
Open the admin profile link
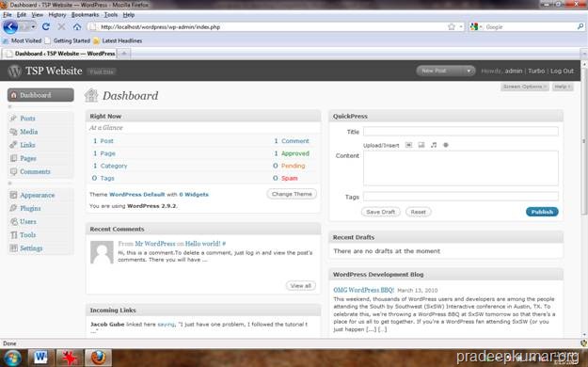[x=514, y=71]
